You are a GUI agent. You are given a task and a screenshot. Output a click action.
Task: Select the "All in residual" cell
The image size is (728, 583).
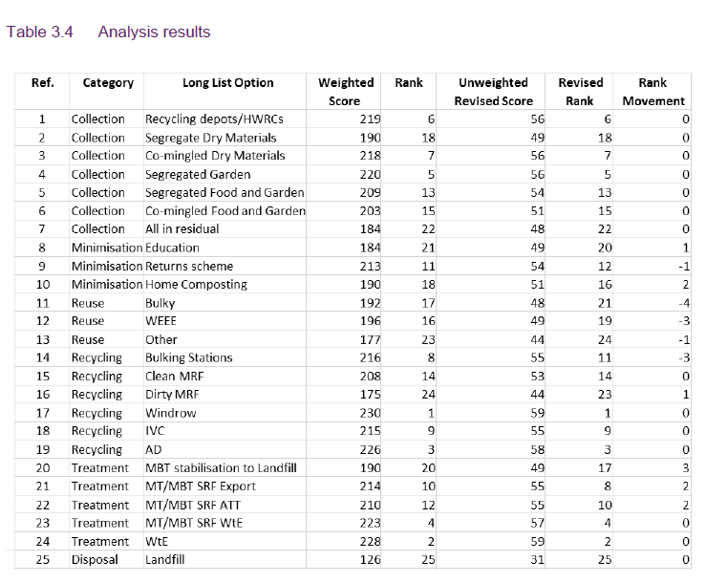click(x=182, y=229)
